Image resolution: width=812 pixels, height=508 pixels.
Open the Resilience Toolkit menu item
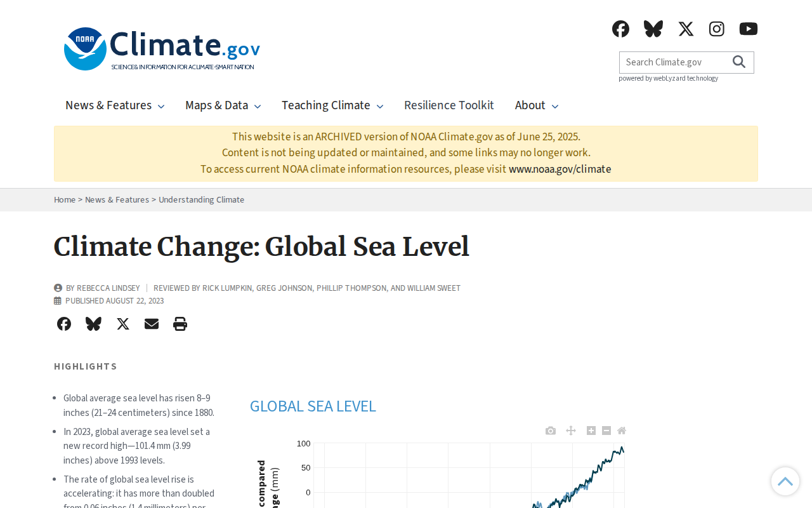coord(449,105)
